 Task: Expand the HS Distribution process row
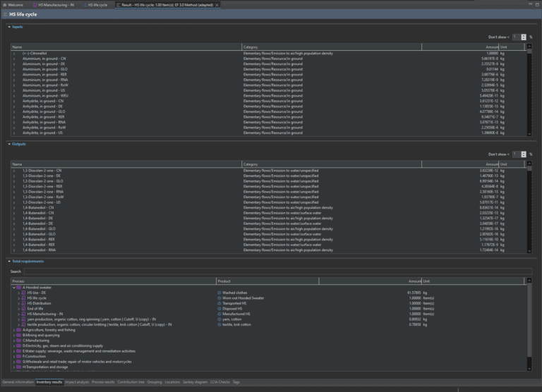pyautogui.click(x=18, y=303)
